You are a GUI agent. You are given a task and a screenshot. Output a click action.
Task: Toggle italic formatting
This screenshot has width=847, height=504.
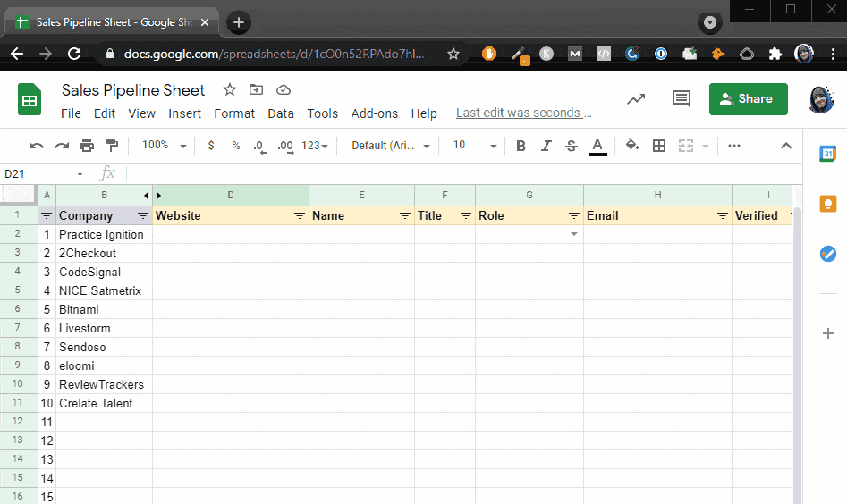(546, 146)
